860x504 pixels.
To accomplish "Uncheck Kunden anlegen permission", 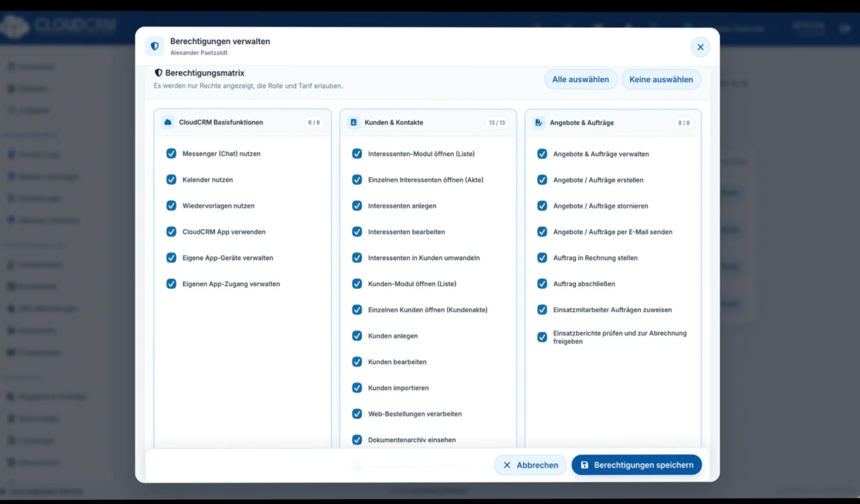I will 357,336.
